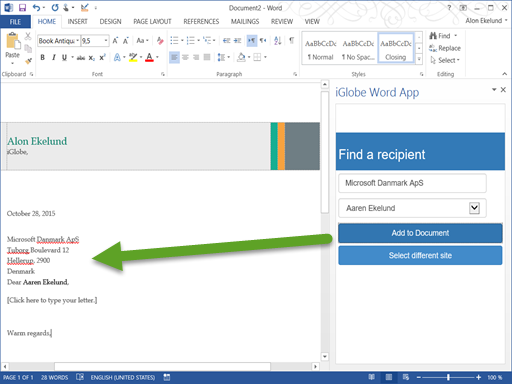The width and height of the screenshot is (512, 384).
Task: Open the Aaren Ekelund recipient dropdown
Action: (x=474, y=208)
